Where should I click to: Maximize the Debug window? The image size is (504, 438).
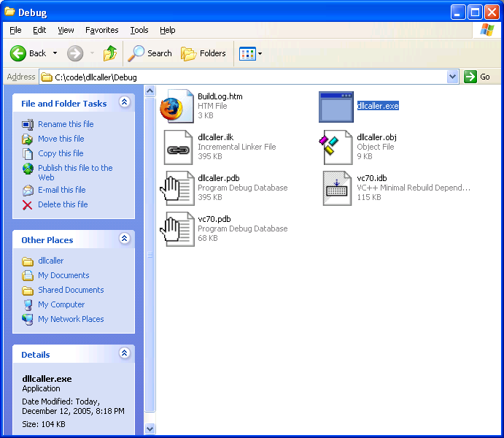pos(475,12)
